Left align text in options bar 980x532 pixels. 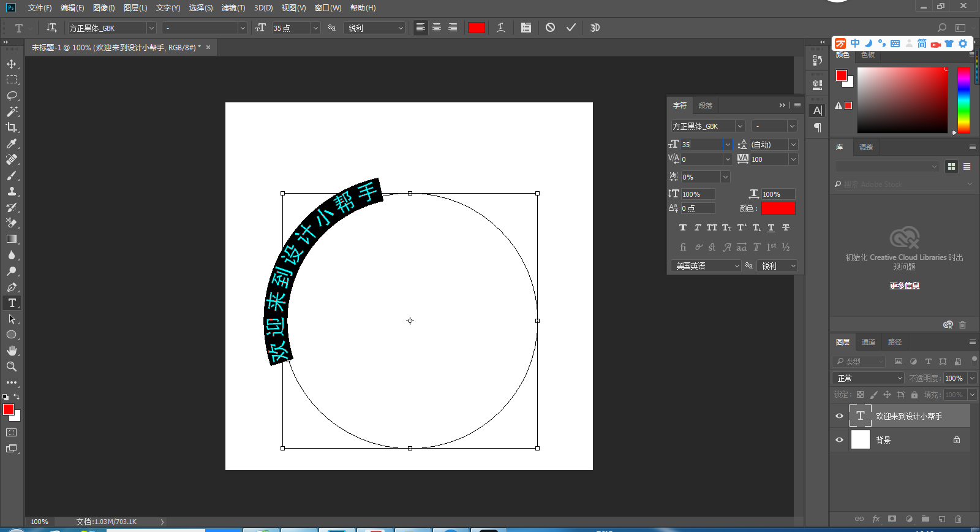point(420,28)
